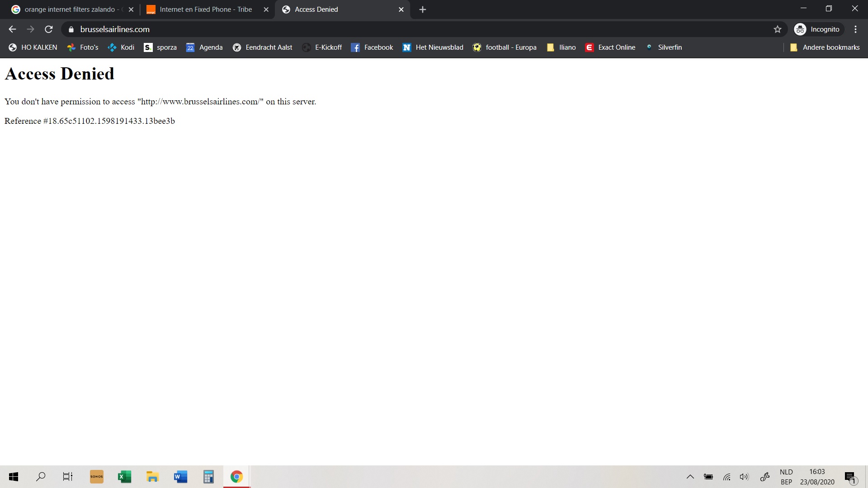Open the E-Kickoff bookmark
Image resolution: width=868 pixels, height=488 pixels.
(x=322, y=47)
